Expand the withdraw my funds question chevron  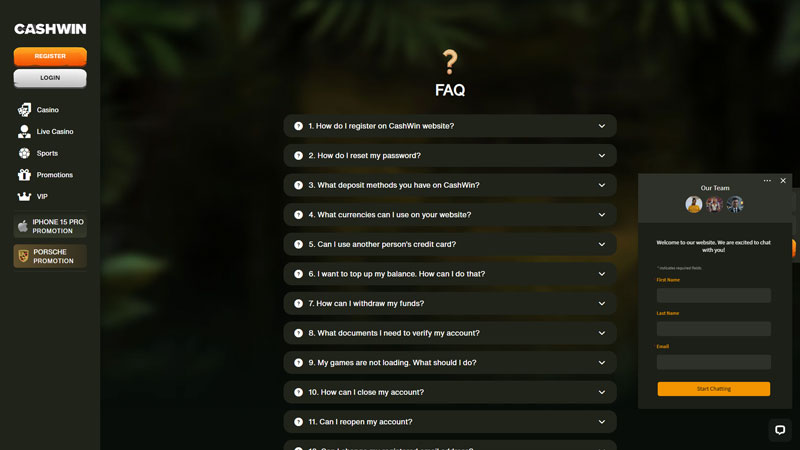tap(602, 303)
